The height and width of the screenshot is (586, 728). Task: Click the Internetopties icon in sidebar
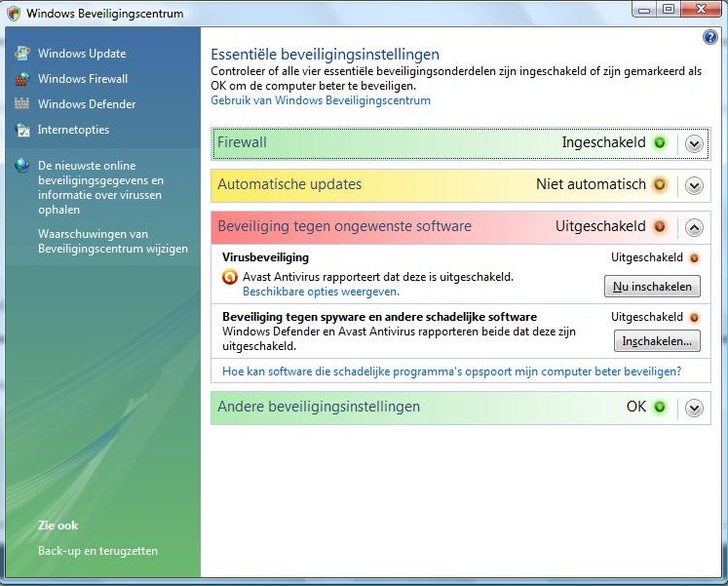pyautogui.click(x=21, y=130)
